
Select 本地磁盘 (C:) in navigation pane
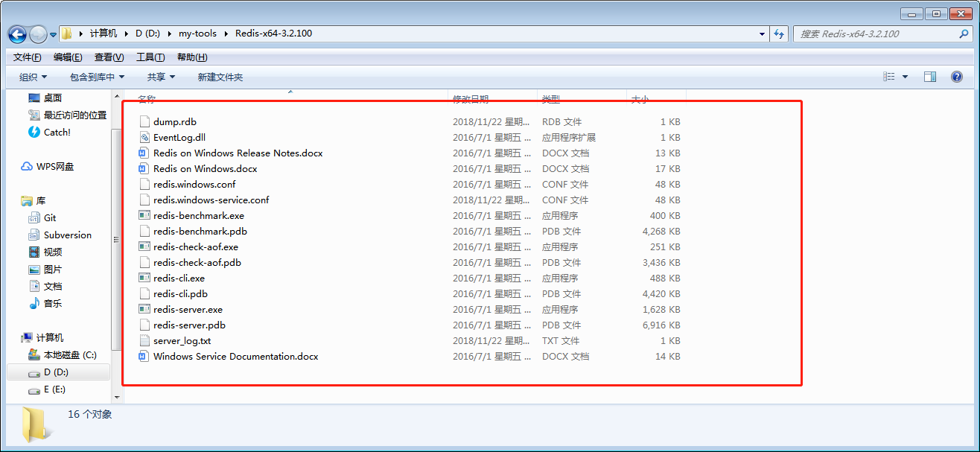70,355
